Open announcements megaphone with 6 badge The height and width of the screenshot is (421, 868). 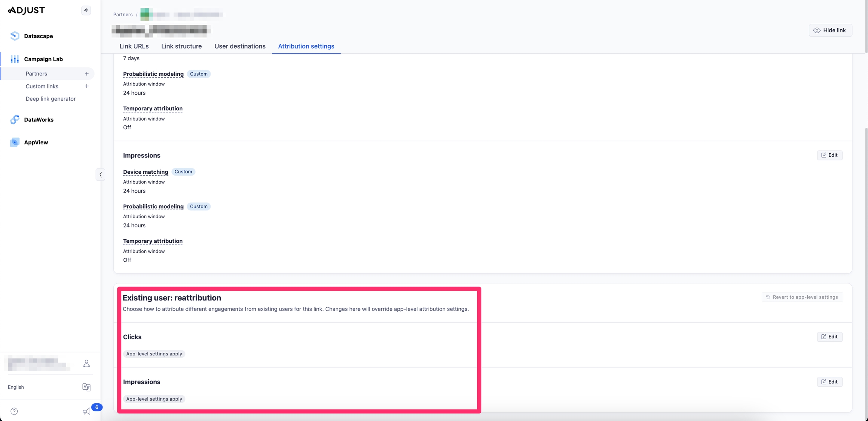87,411
